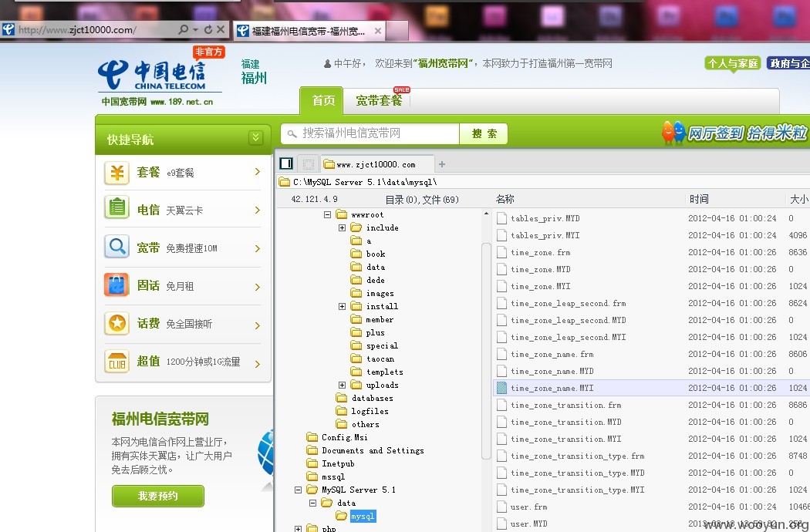
Task: Click the address bar search magnifier icon
Action: [x=183, y=29]
